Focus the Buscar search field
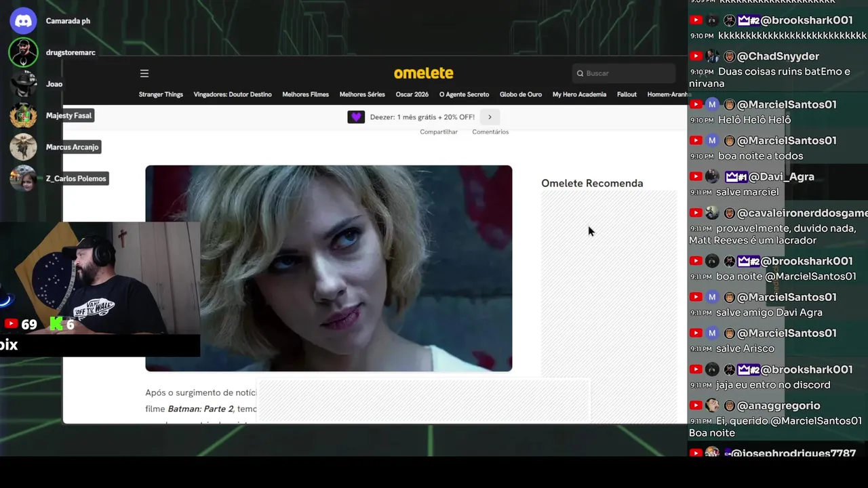The width and height of the screenshot is (868, 488). click(624, 73)
